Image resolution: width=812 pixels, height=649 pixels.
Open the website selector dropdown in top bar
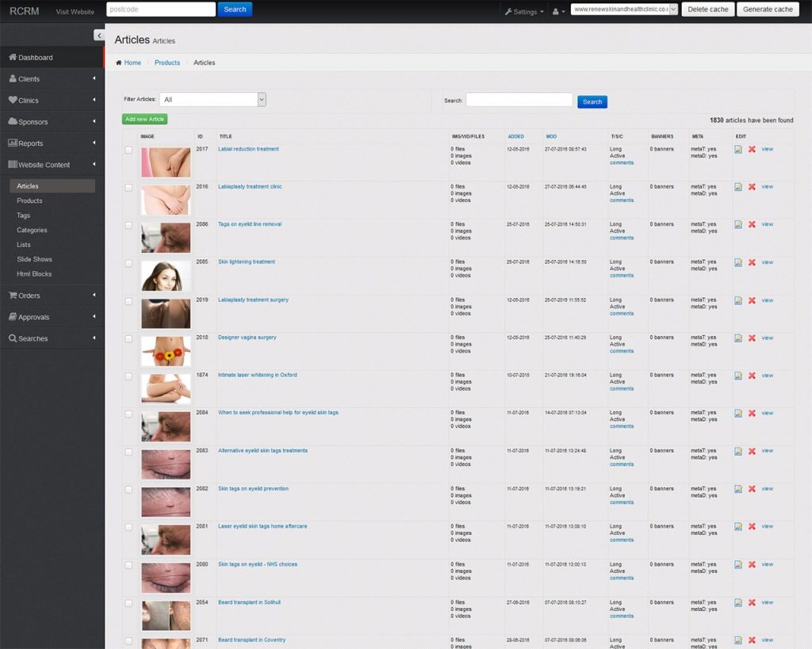pyautogui.click(x=624, y=10)
